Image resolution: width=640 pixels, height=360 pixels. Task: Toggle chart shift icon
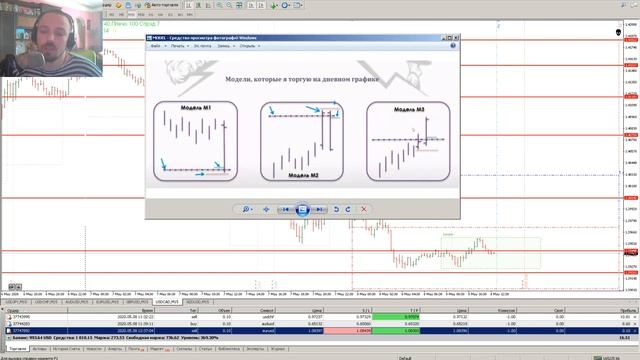pyautogui.click(x=261, y=5)
